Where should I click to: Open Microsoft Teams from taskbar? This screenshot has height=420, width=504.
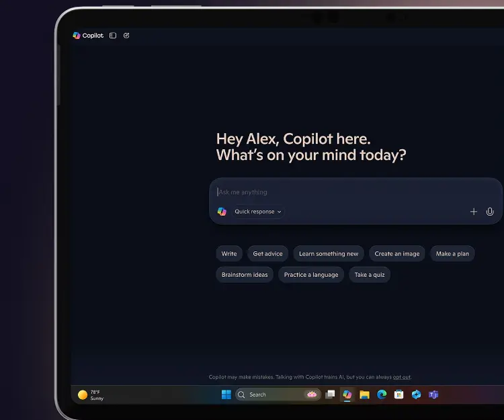(x=433, y=394)
